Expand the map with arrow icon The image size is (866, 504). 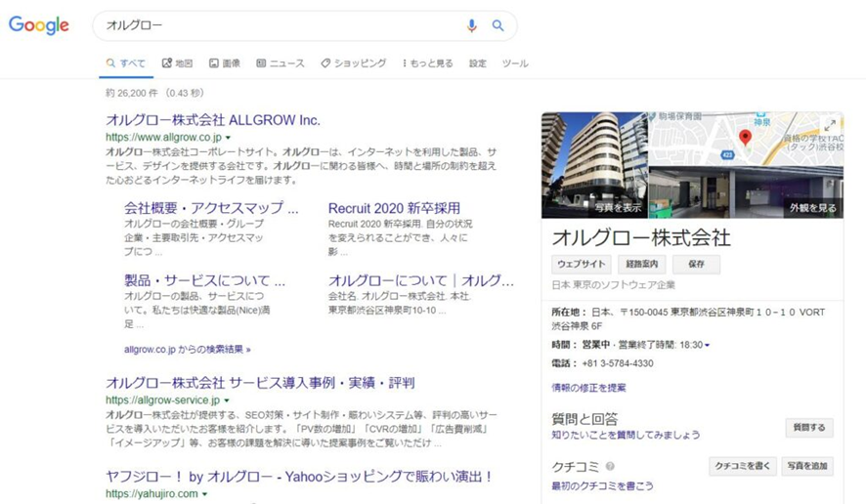830,125
